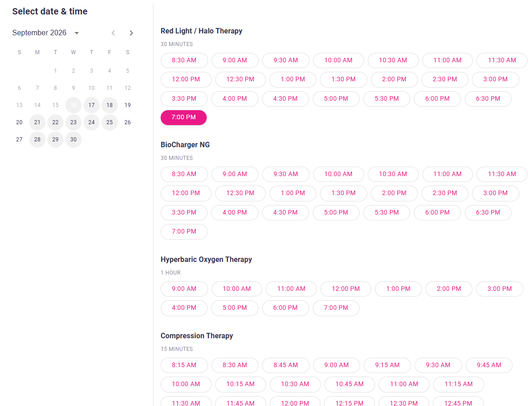Select 5:00 PM Red Light / Halo Therapy slot

pyautogui.click(x=336, y=99)
